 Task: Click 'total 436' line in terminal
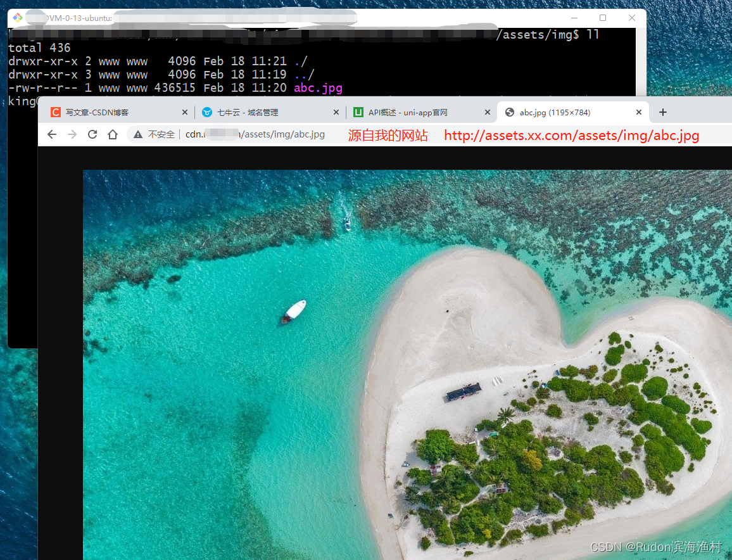click(39, 48)
